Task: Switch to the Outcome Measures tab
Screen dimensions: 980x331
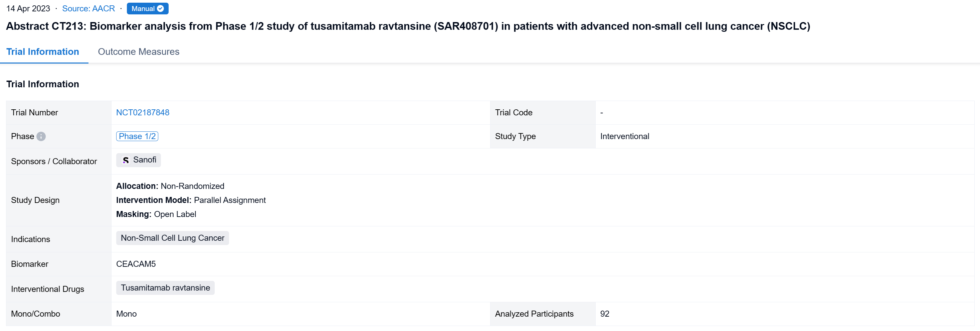Action: (x=139, y=52)
